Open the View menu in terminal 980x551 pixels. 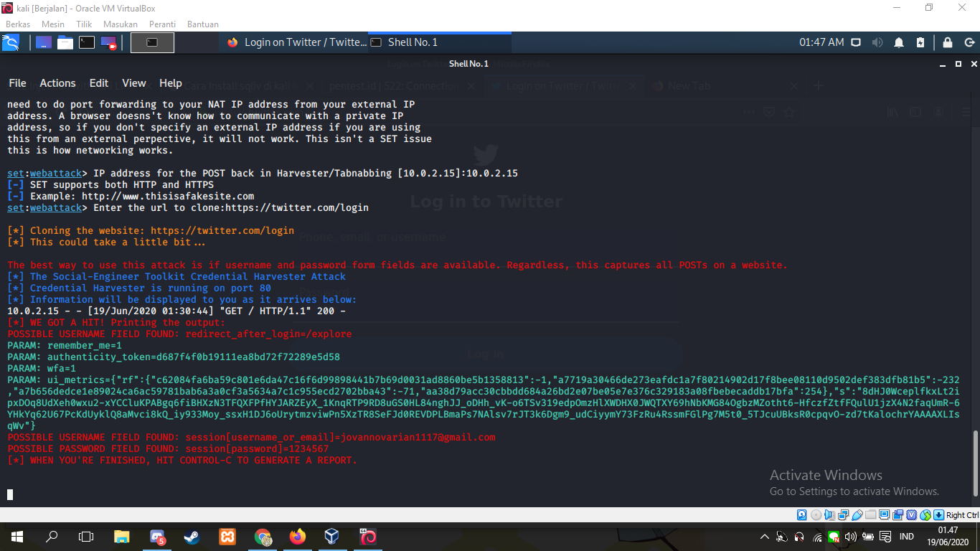click(134, 83)
